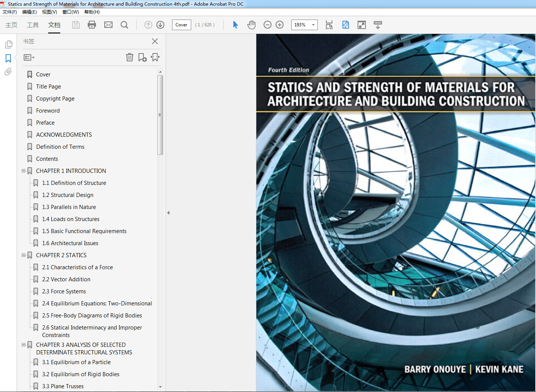The width and height of the screenshot is (536, 392).
Task: Click the page label input field
Action: click(x=181, y=25)
